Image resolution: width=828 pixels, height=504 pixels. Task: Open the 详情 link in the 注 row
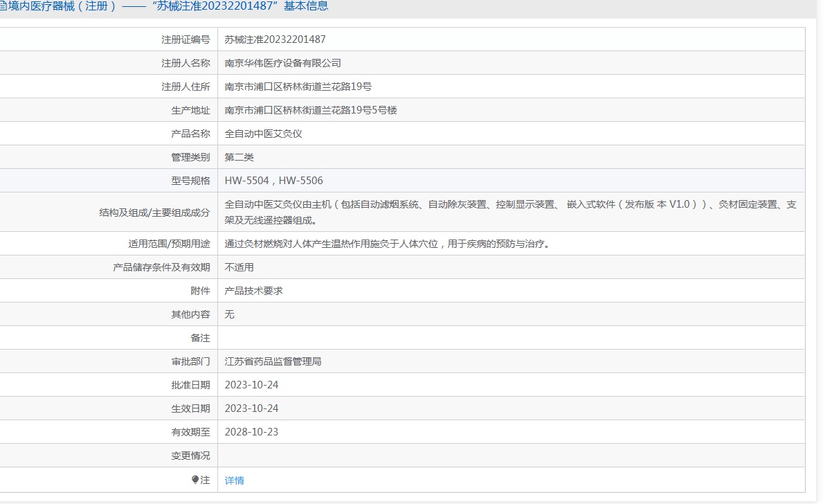tap(235, 480)
